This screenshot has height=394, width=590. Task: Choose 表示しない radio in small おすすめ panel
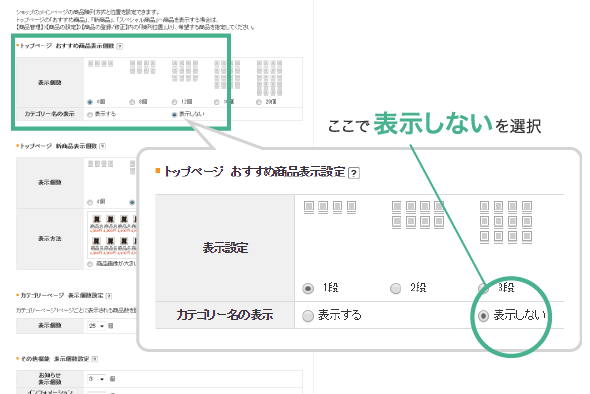coord(174,114)
